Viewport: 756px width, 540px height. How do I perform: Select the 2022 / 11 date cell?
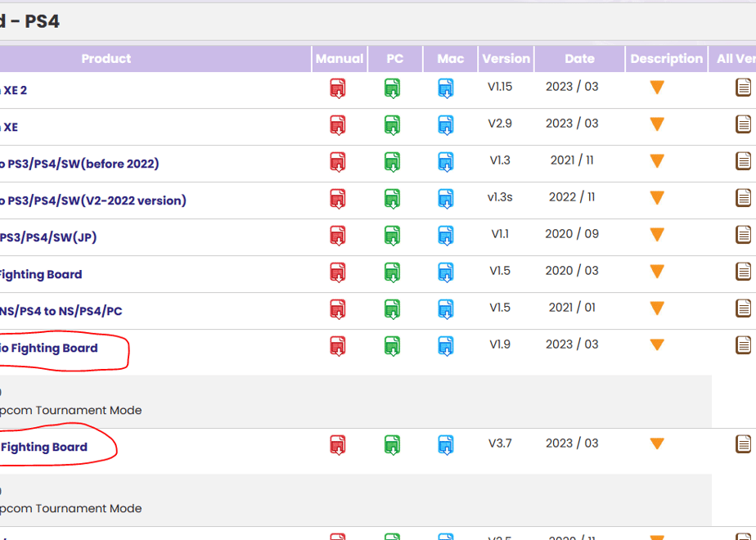(x=572, y=197)
